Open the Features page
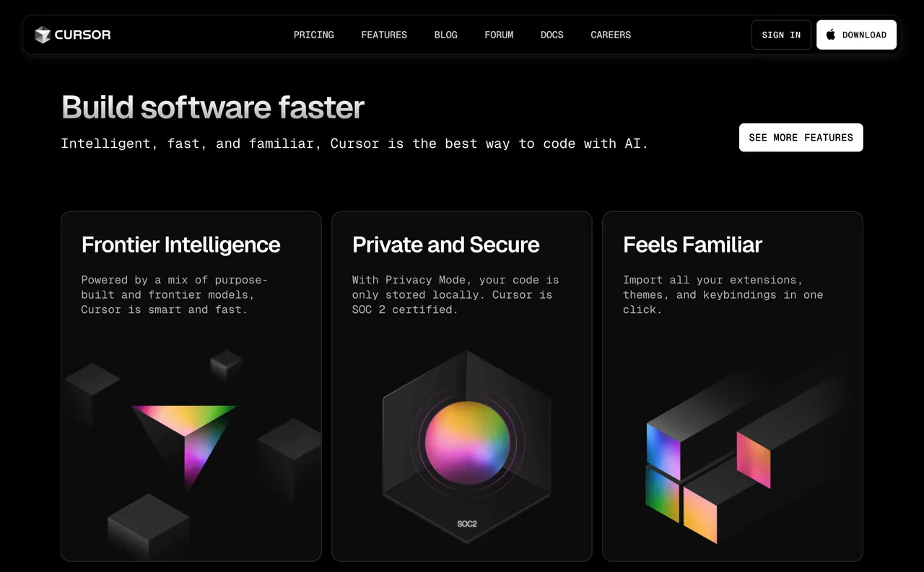This screenshot has width=924, height=572. point(384,35)
